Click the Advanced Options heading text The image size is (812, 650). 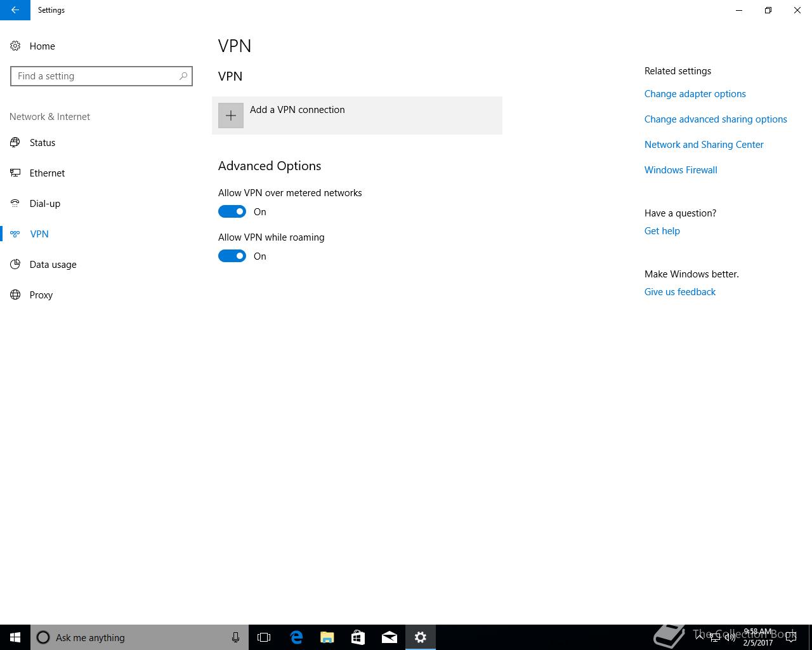tap(270, 166)
